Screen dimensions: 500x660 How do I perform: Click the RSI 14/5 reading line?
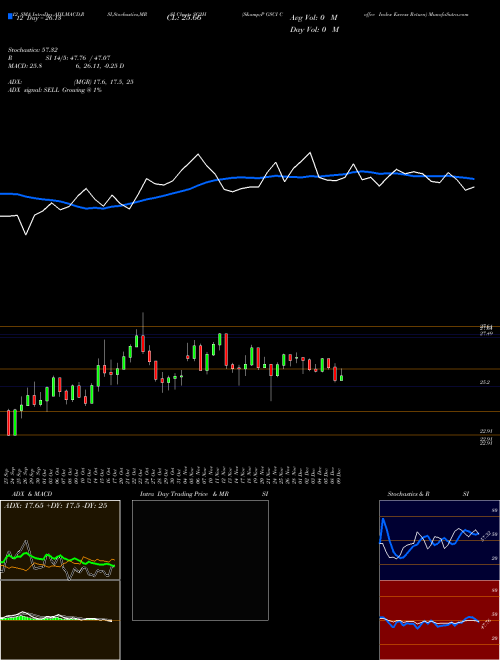coord(59,58)
